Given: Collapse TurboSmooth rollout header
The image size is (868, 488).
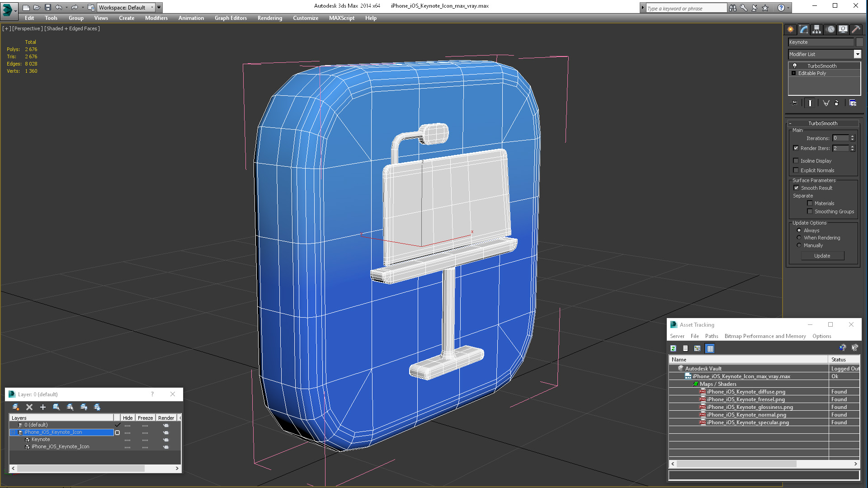Looking at the screenshot, I should (823, 123).
